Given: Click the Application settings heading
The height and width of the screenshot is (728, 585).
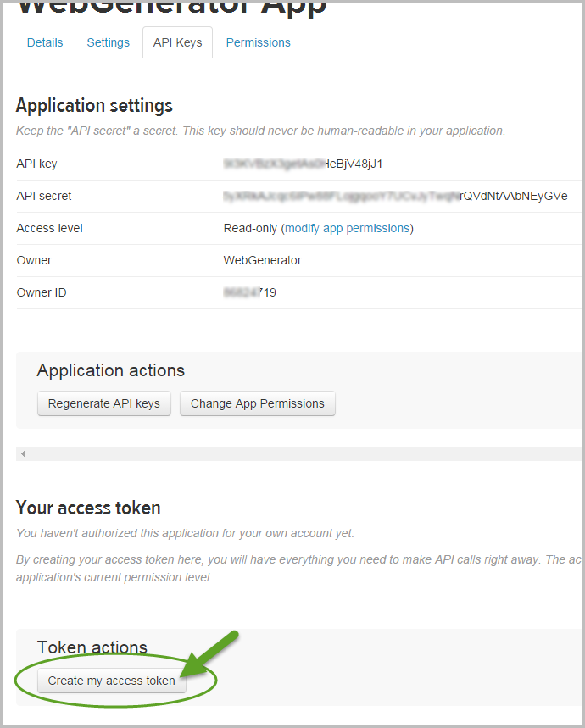Looking at the screenshot, I should (94, 106).
